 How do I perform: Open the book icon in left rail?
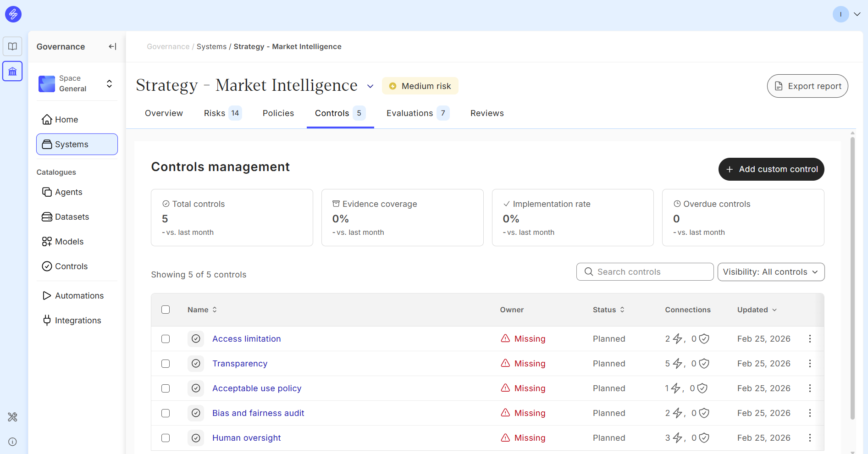coord(12,46)
